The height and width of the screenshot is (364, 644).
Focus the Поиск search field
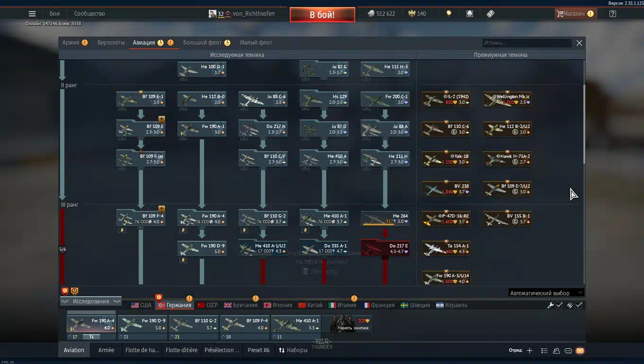click(x=527, y=43)
